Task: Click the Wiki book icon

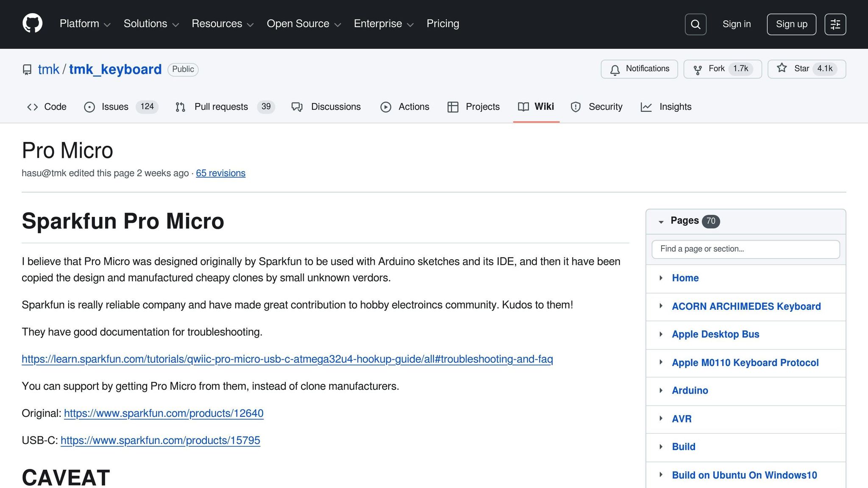Action: (x=523, y=107)
